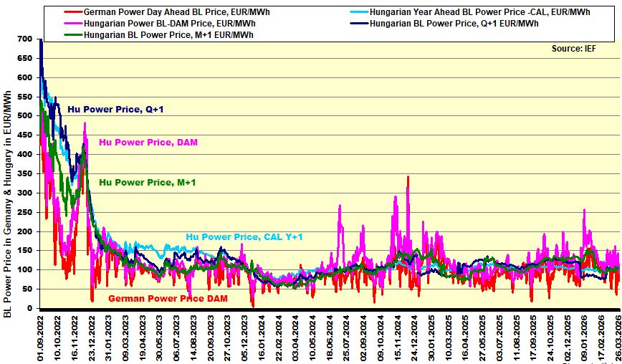Image resolution: width=622 pixels, height=364 pixels.
Task: Click the 23.12.2022 date tick label
Action: click(x=92, y=335)
